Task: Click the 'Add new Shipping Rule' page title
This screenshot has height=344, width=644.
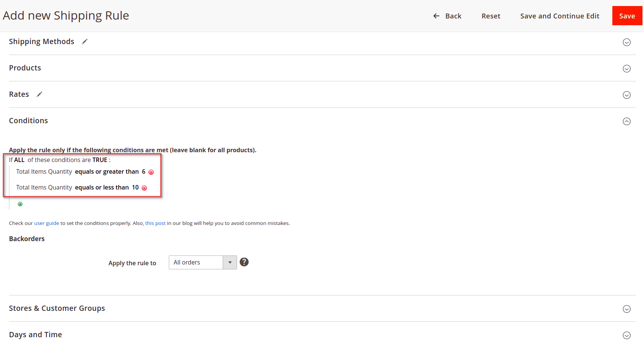Action: coord(66,15)
